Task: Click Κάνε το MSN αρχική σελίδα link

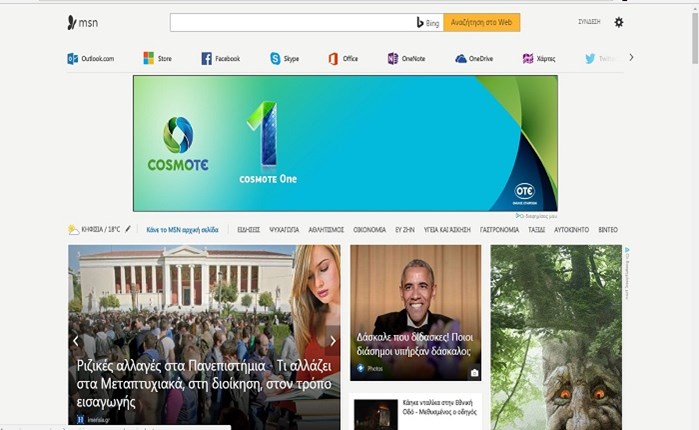Action: coord(182,230)
